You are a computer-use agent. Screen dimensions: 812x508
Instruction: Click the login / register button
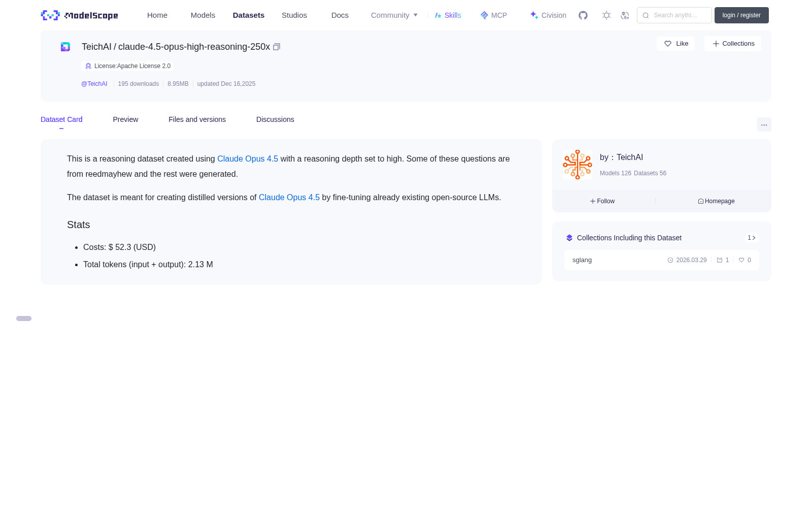pos(741,15)
